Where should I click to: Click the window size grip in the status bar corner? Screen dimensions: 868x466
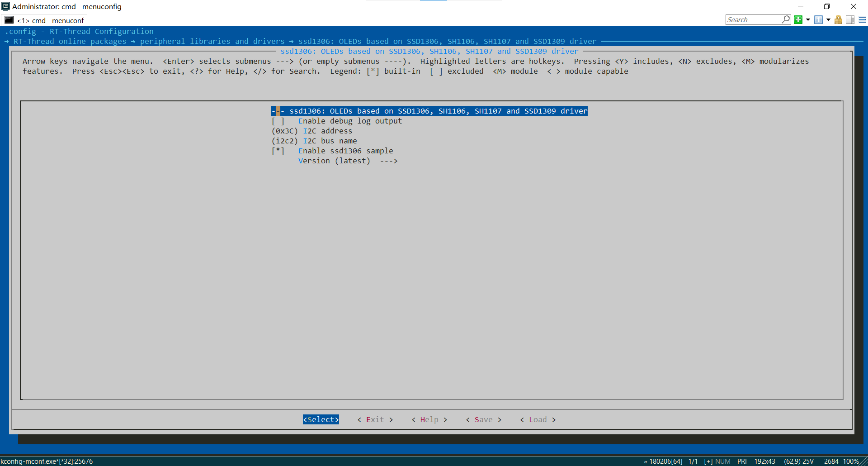pyautogui.click(x=864, y=462)
